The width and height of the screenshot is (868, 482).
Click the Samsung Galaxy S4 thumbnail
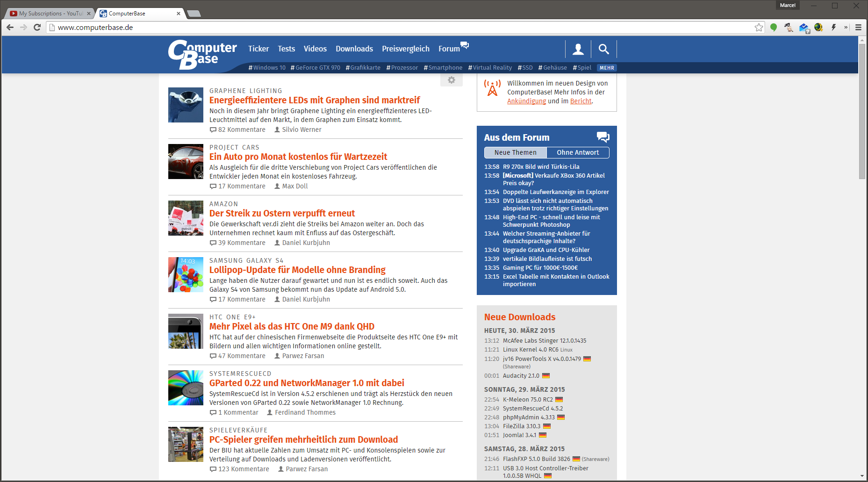[186, 274]
